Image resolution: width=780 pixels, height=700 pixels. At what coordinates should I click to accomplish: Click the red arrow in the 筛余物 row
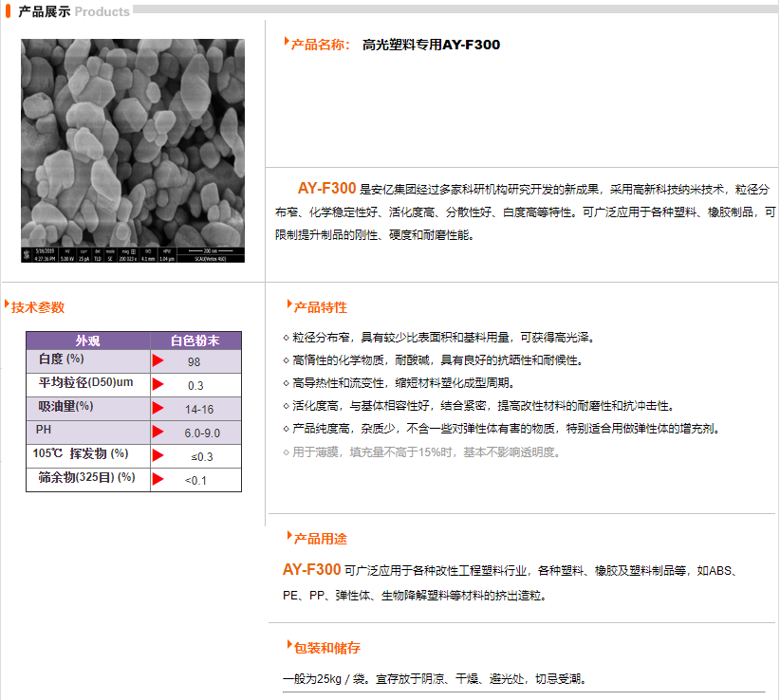pyautogui.click(x=158, y=479)
